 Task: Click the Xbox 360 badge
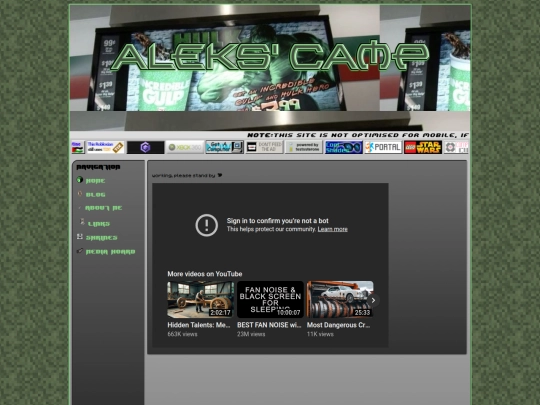point(185,147)
